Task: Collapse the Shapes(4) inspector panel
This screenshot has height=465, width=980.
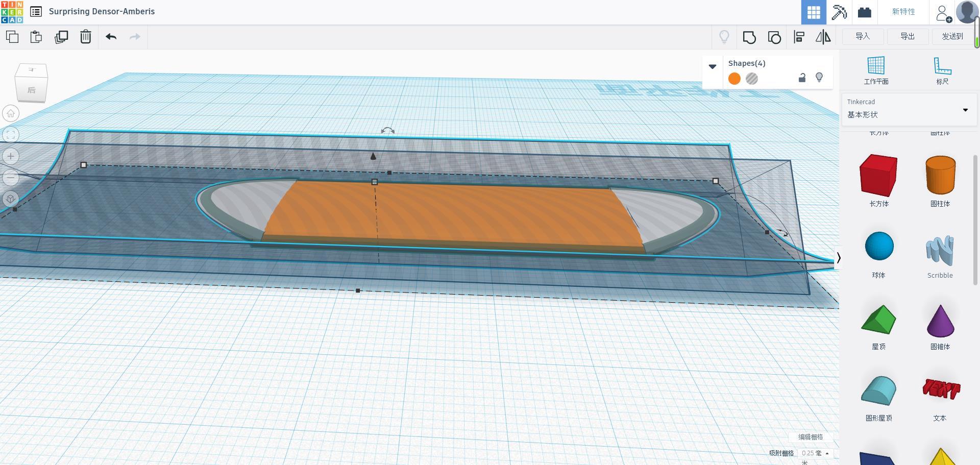Action: tap(713, 66)
